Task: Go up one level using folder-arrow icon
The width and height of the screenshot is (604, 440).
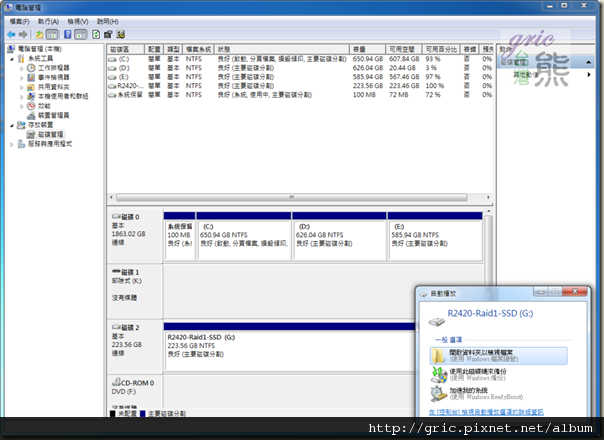Action: [39, 35]
